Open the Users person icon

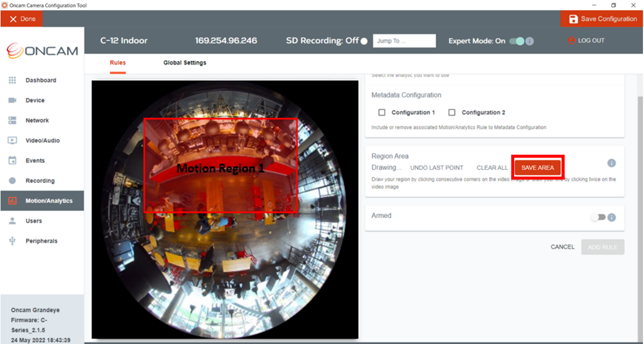click(x=12, y=221)
